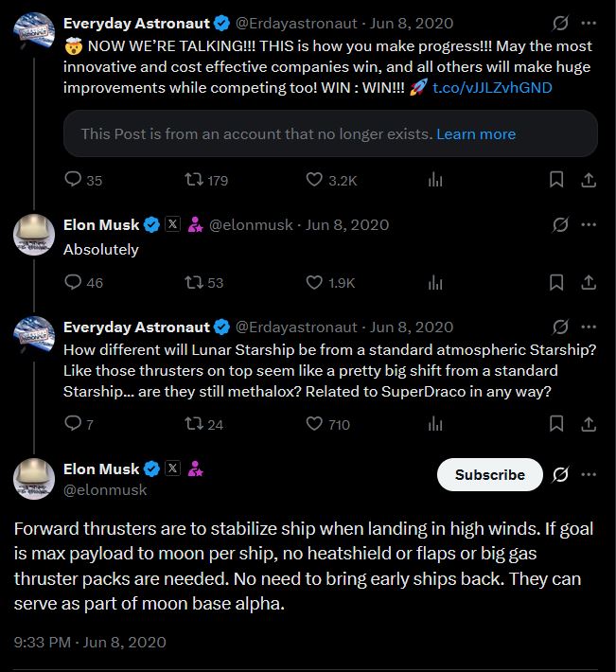Open more options on Elon's "Absolutely" reply
616x672 pixels.
pyautogui.click(x=588, y=225)
